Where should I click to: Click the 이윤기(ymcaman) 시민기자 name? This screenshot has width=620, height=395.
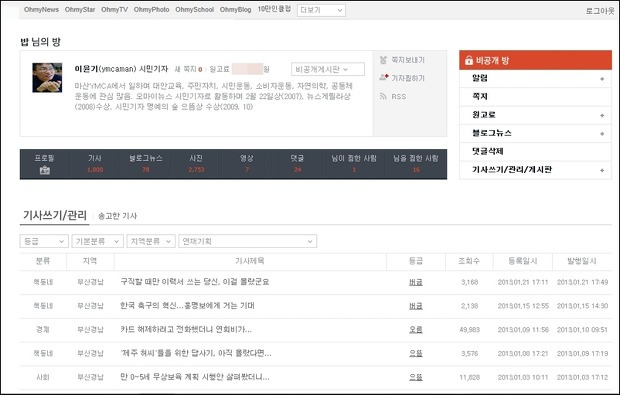(121, 69)
